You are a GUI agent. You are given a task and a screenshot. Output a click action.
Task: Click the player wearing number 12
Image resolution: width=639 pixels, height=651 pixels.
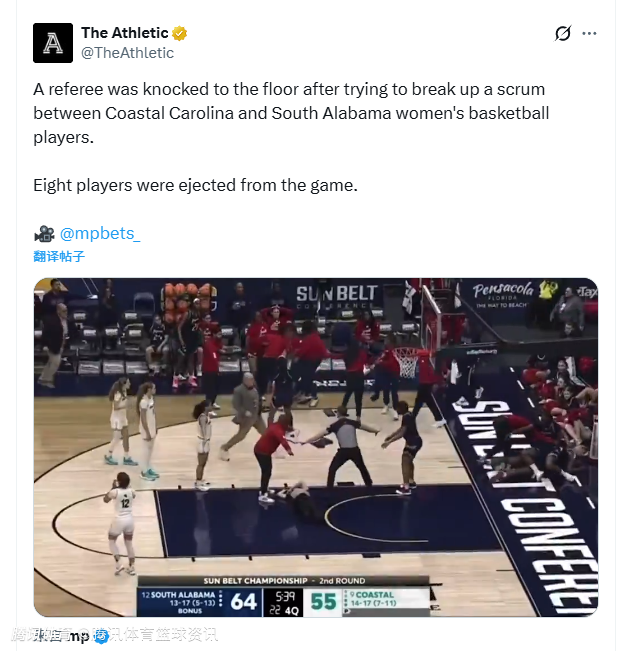click(x=122, y=522)
